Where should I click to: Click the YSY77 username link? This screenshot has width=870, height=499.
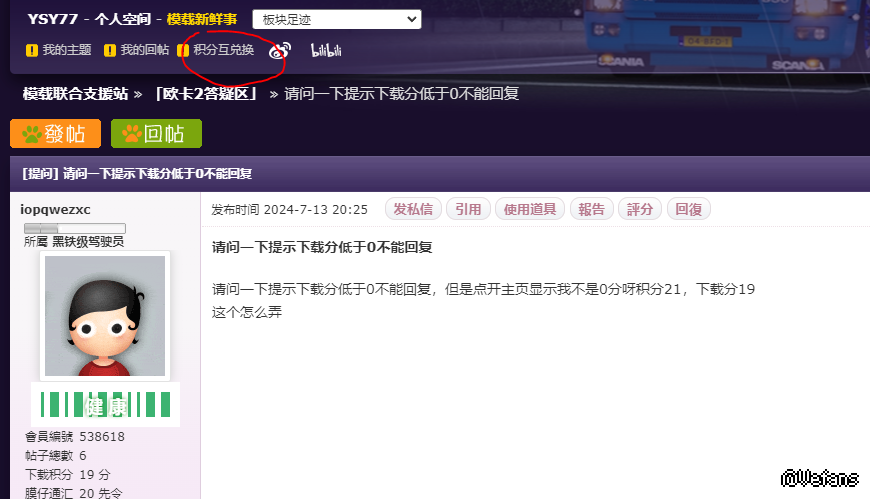point(53,19)
